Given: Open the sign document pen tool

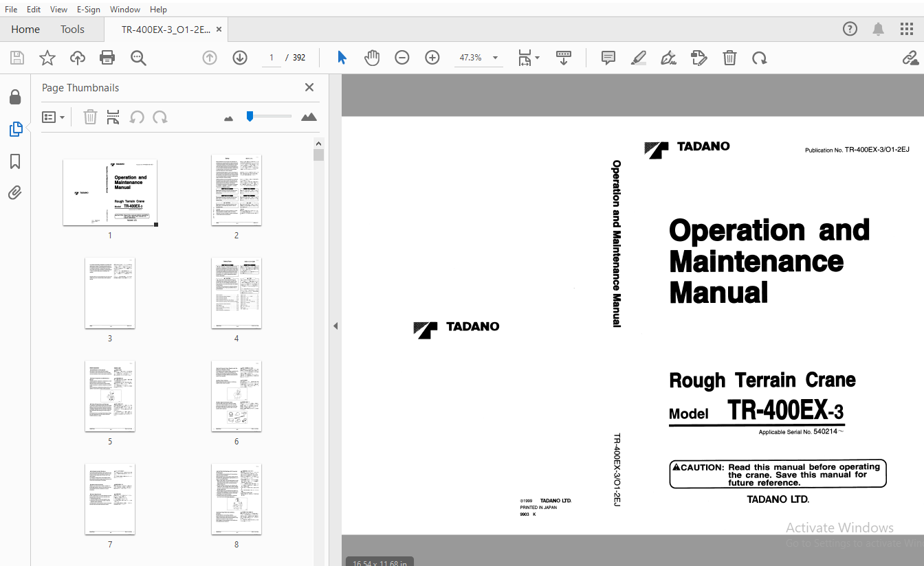Looking at the screenshot, I should click(x=668, y=58).
